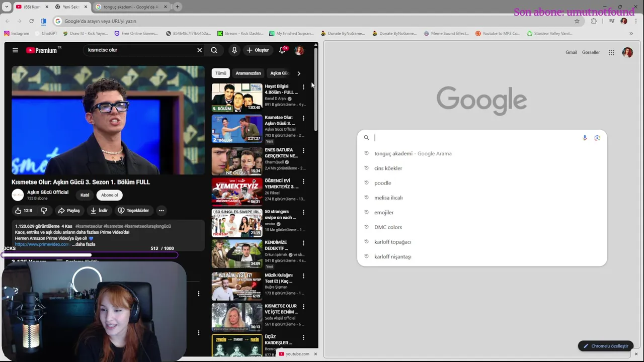Choose suggestion tonguç akademi
Image resolution: width=644 pixels, height=362 pixels.
pos(482,153)
